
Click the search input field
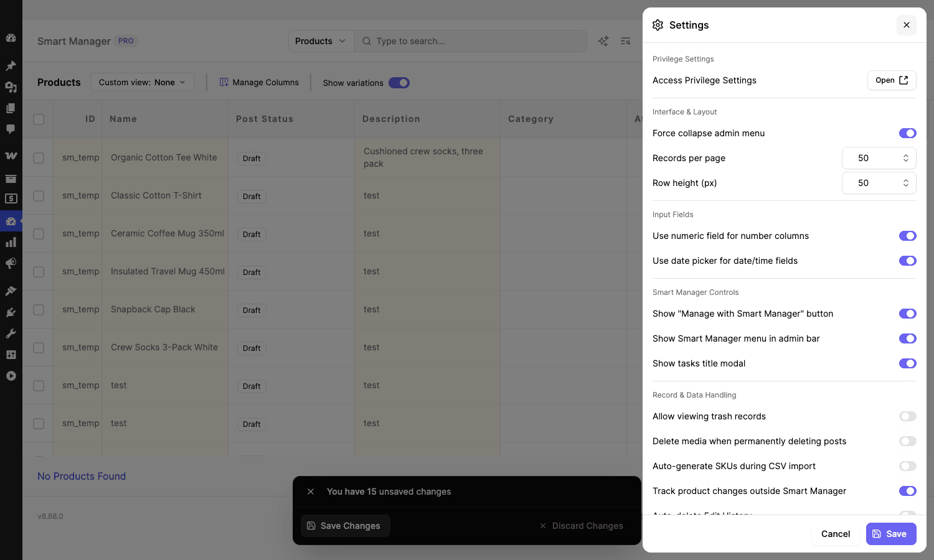pos(471,41)
